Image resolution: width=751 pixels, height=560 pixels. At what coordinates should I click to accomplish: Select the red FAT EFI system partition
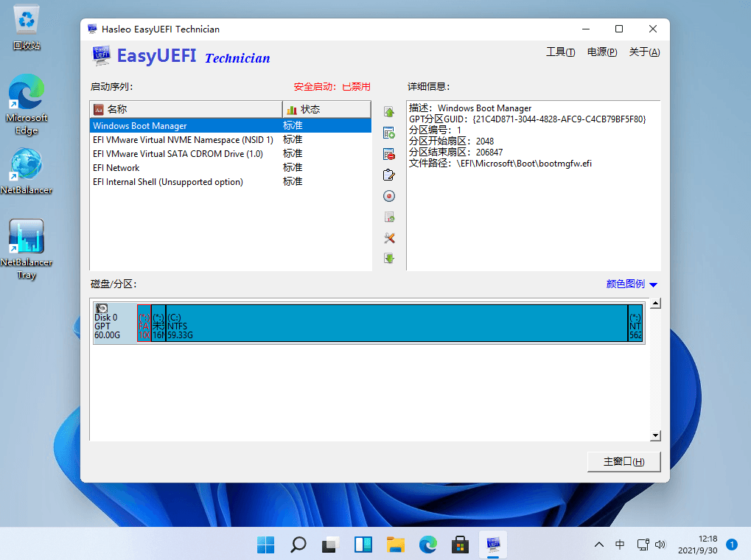click(144, 323)
